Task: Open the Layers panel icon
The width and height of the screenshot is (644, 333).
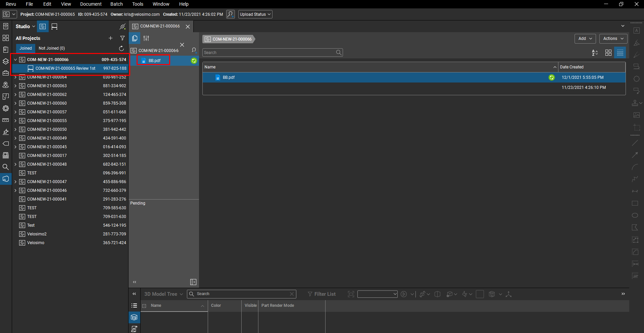Action: point(6,61)
